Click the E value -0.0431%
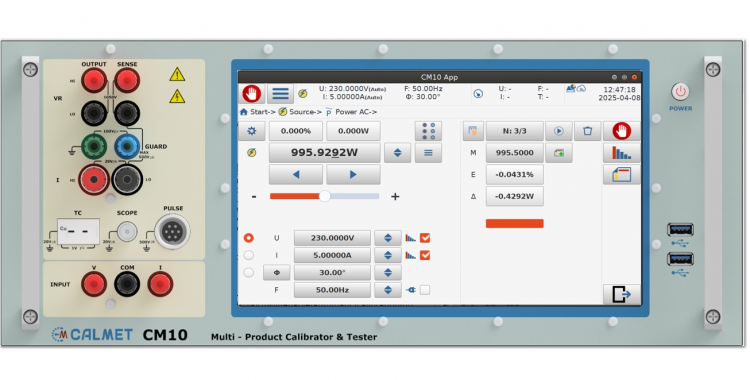Screen dimensions: 750x380 (515, 175)
